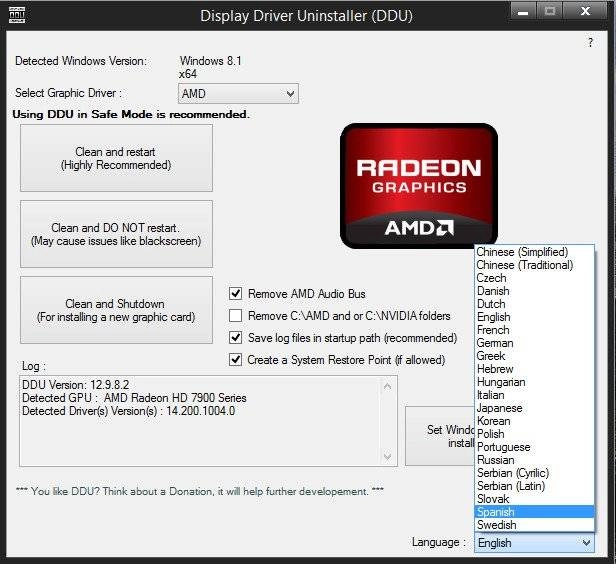Pick Japanese from the list

click(x=534, y=408)
